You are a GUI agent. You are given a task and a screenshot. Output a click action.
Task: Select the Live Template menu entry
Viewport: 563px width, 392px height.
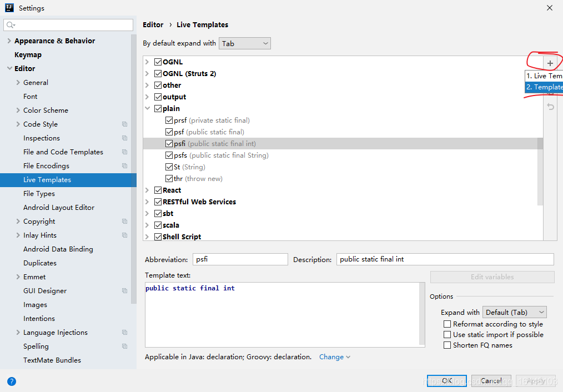click(544, 76)
